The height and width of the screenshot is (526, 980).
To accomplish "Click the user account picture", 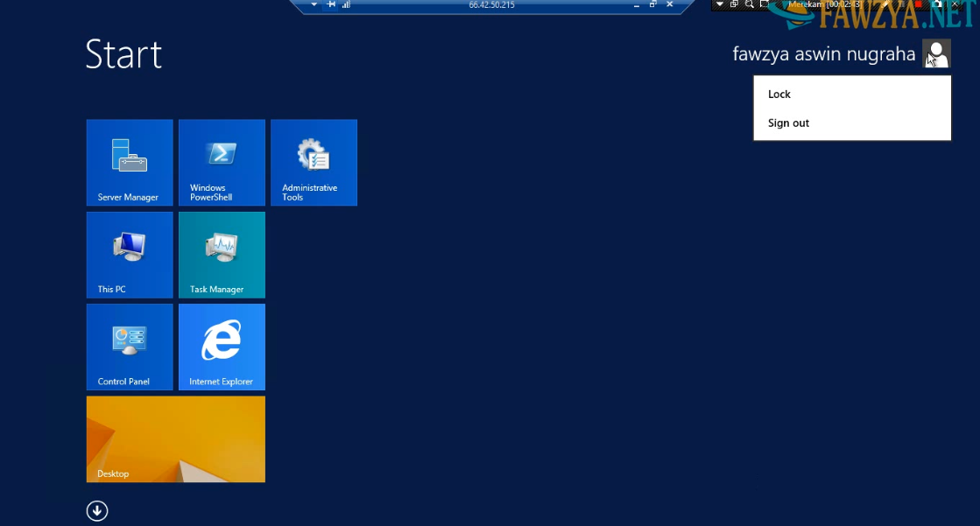I will pyautogui.click(x=936, y=54).
